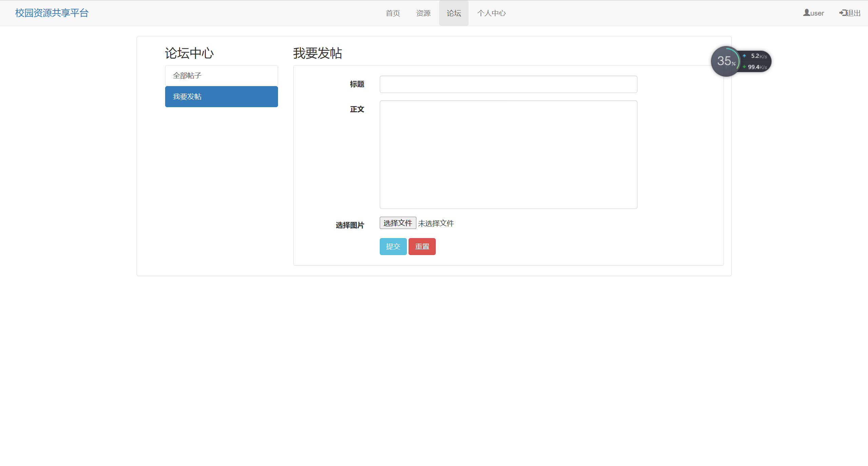Click the download speed indicator showing 99.4K/s

755,67
